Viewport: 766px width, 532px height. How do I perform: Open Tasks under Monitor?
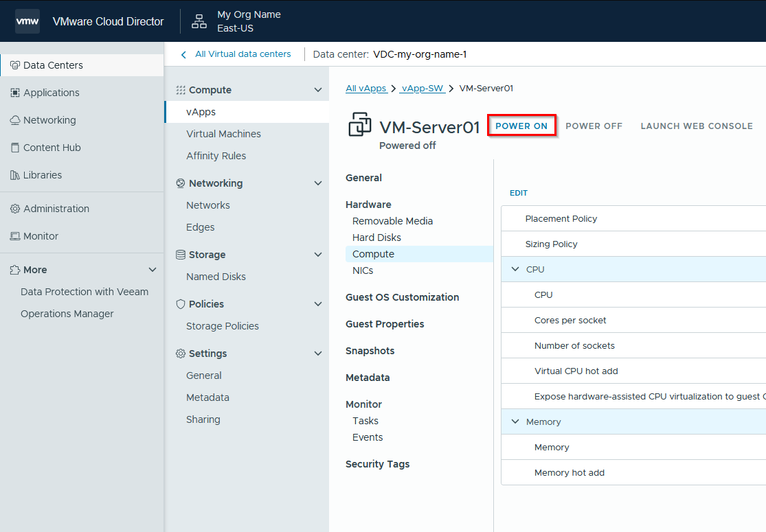click(x=365, y=421)
